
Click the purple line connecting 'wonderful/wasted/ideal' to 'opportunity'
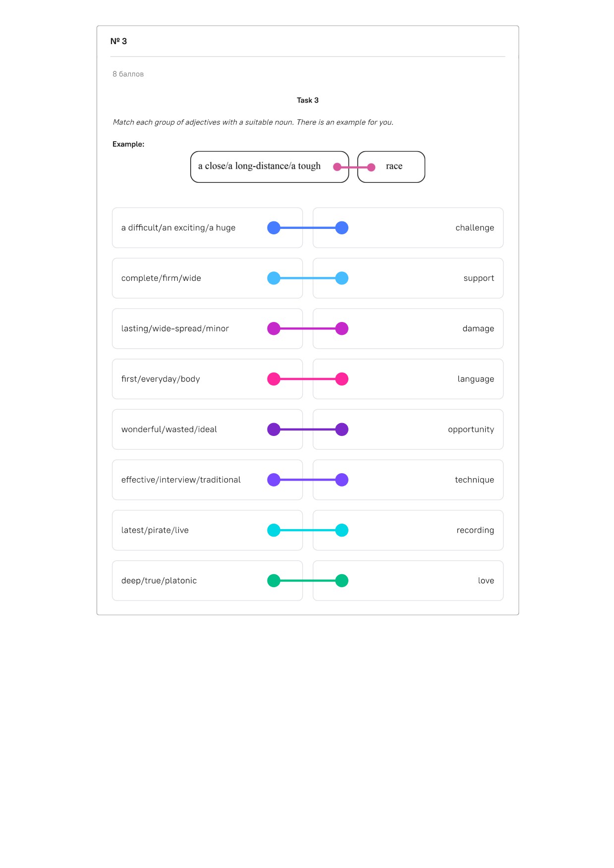(x=308, y=430)
